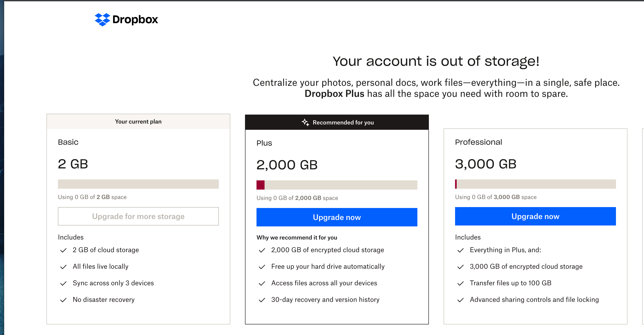Click Using 0 GB of 2 GB space

[92, 197]
